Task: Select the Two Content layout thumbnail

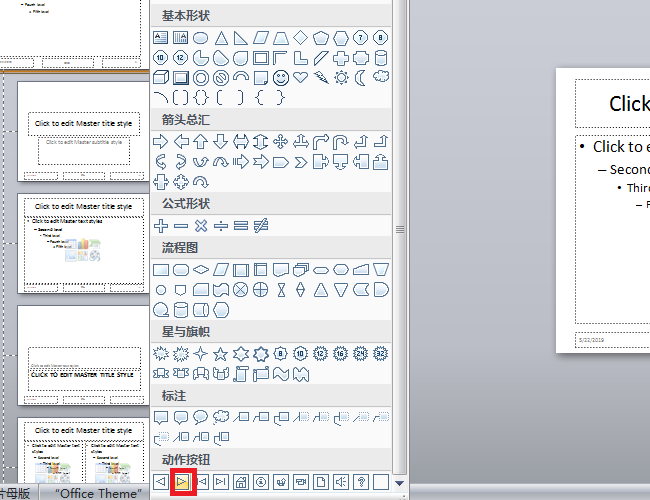Action: pyautogui.click(x=83, y=450)
